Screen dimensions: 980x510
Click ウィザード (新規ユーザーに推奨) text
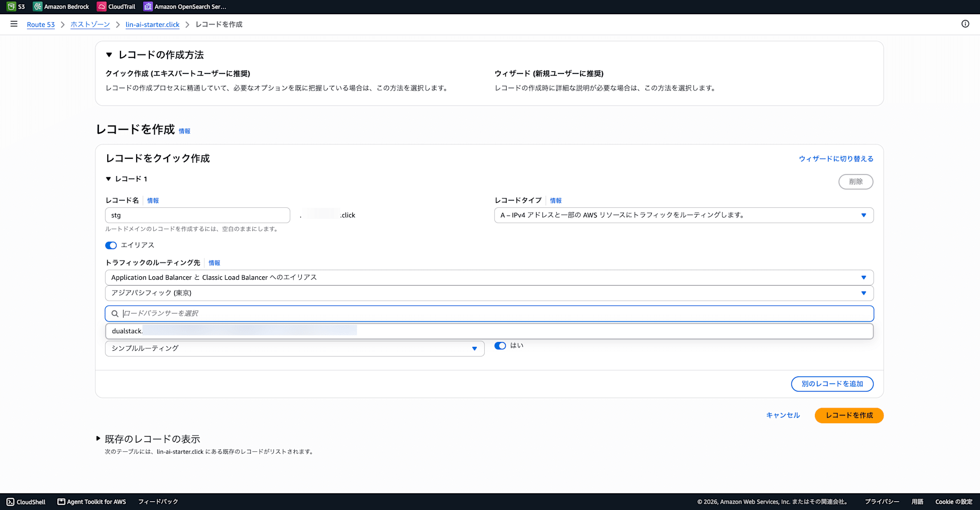click(x=549, y=73)
